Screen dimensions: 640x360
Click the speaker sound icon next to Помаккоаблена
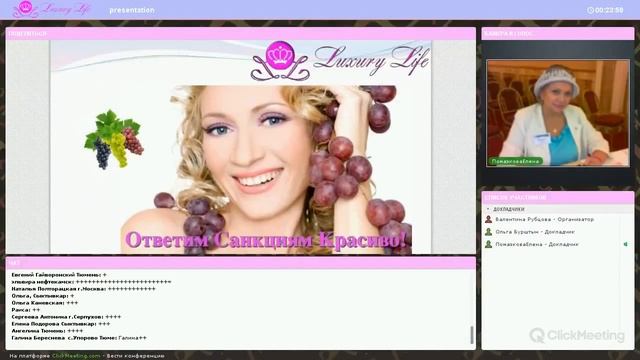pos(625,244)
